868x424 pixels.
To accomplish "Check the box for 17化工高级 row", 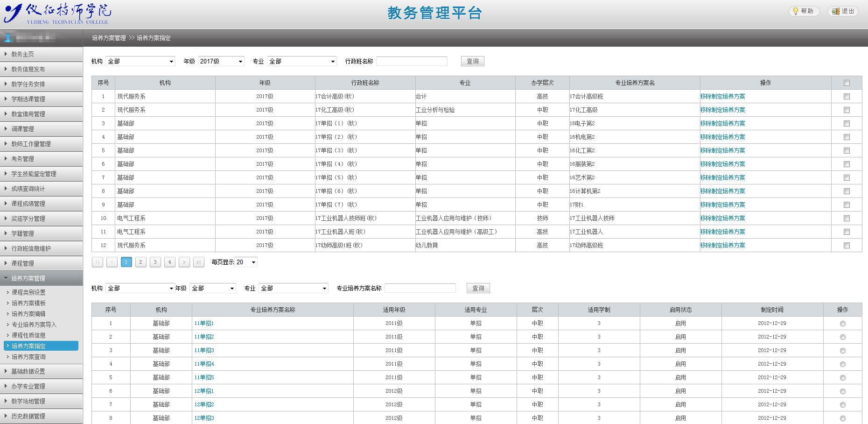I will tap(847, 110).
